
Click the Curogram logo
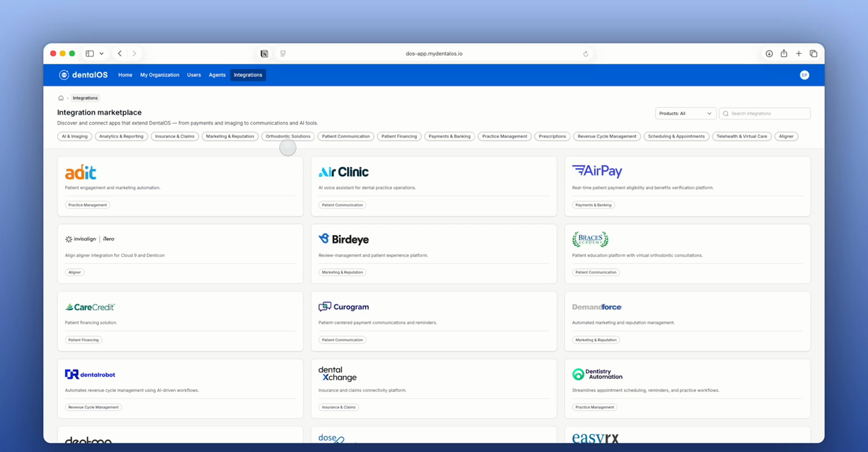pos(343,307)
